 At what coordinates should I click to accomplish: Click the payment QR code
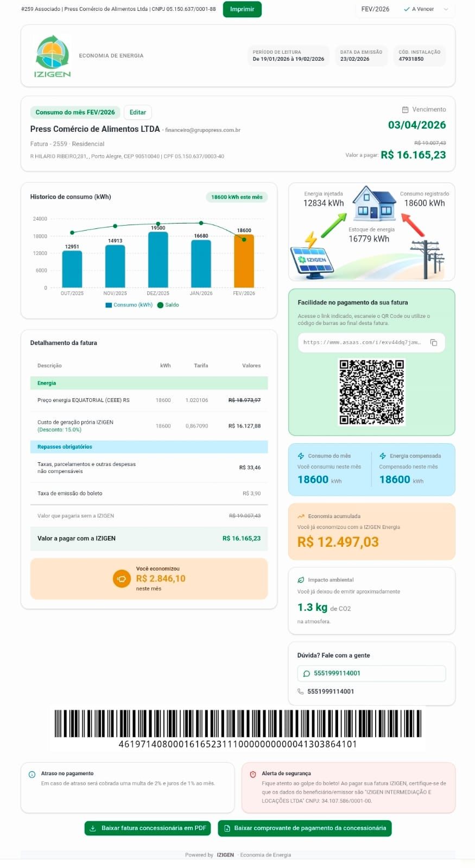point(372,392)
